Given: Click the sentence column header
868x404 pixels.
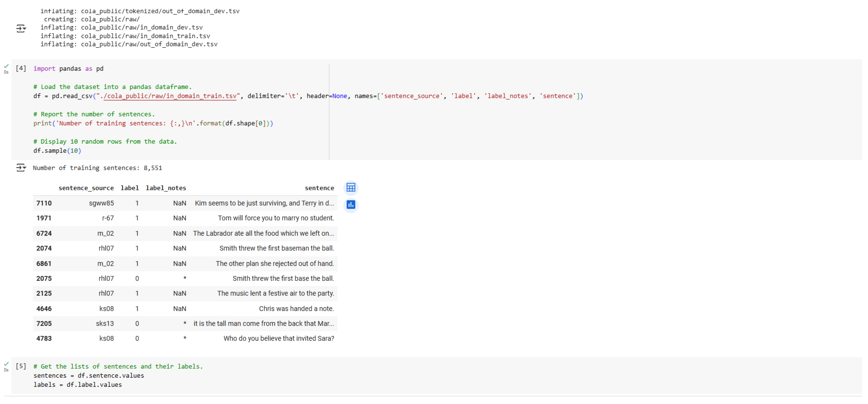Looking at the screenshot, I should 319,188.
